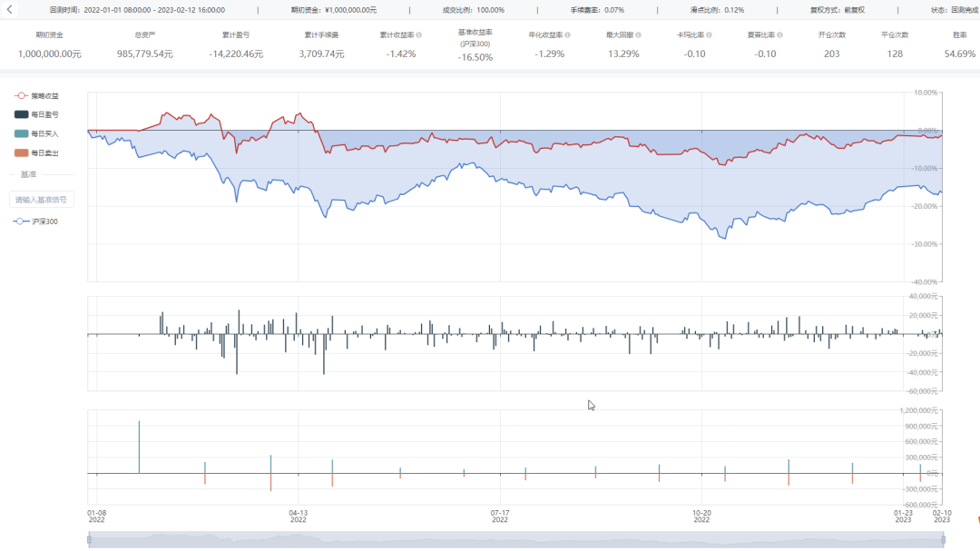
Task: Click the 累计盈亏 value -14,220.46元
Action: (x=236, y=54)
